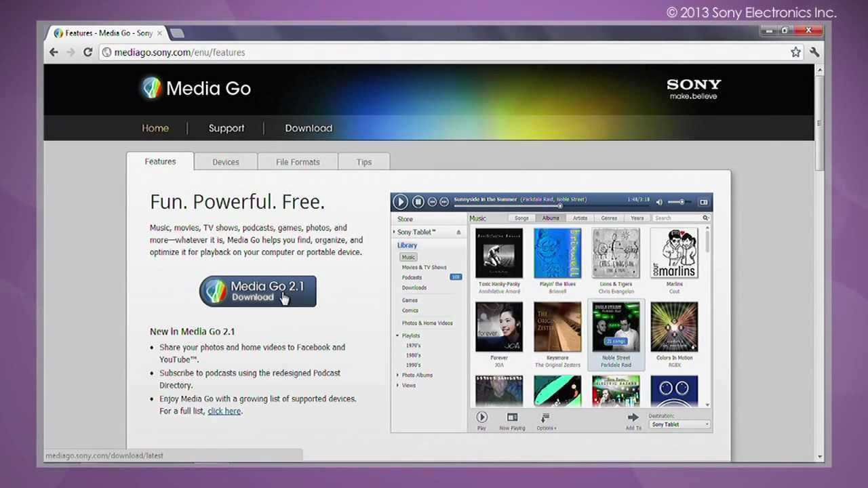Click the play button in player preview
The width and height of the screenshot is (868, 488).
(x=400, y=201)
